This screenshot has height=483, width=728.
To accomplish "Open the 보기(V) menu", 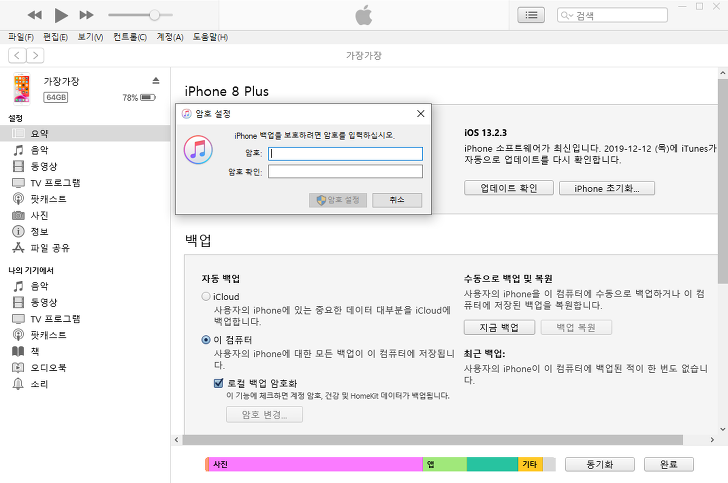I will coord(90,37).
